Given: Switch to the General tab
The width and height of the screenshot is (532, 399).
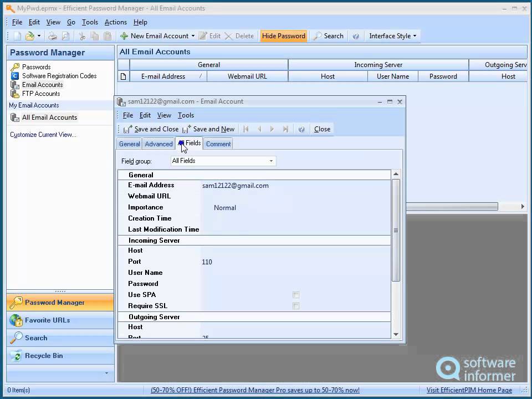Looking at the screenshot, I should 129,144.
